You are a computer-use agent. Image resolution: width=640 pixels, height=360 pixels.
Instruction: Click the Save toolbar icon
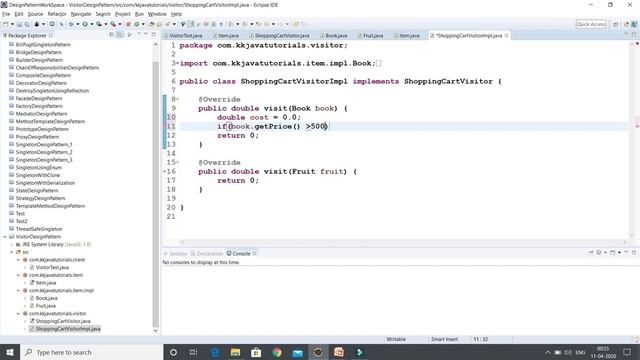(x=19, y=24)
